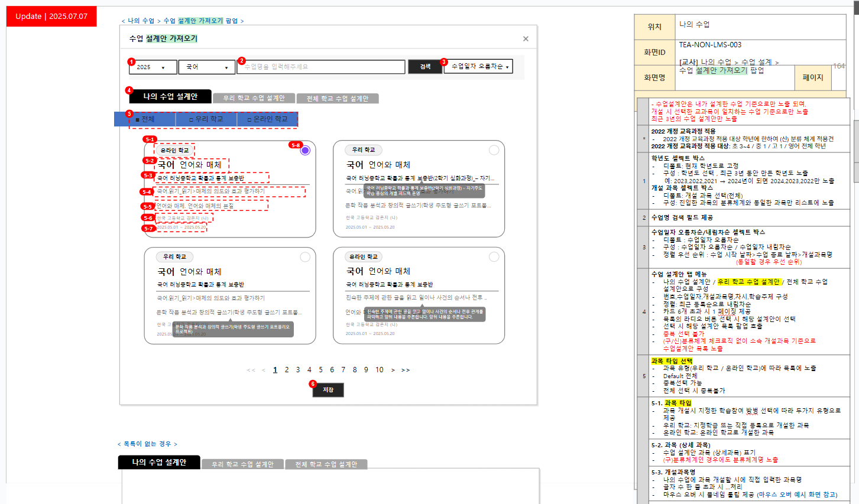This screenshot has height=504, width=859.
Task: Check the 온라인 학교 filter option
Action: (x=267, y=119)
